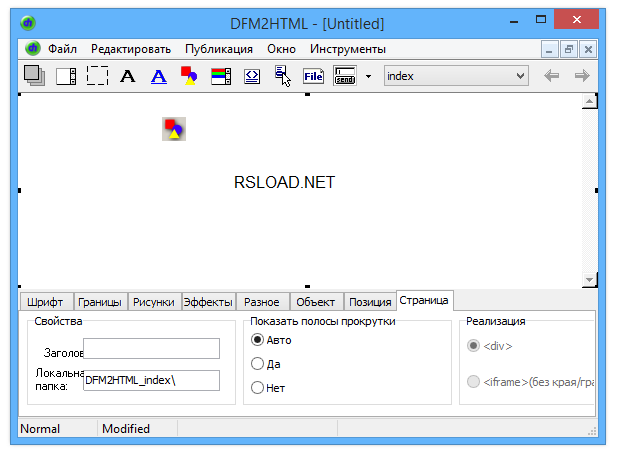Select the image object on the canvas
The height and width of the screenshot is (462, 632).
pyautogui.click(x=174, y=129)
